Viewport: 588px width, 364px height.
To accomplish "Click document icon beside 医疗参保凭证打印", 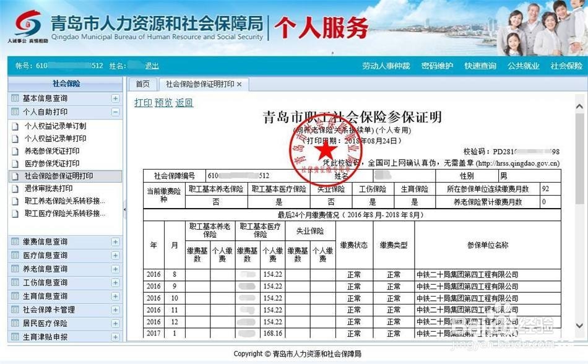I will 15,163.
